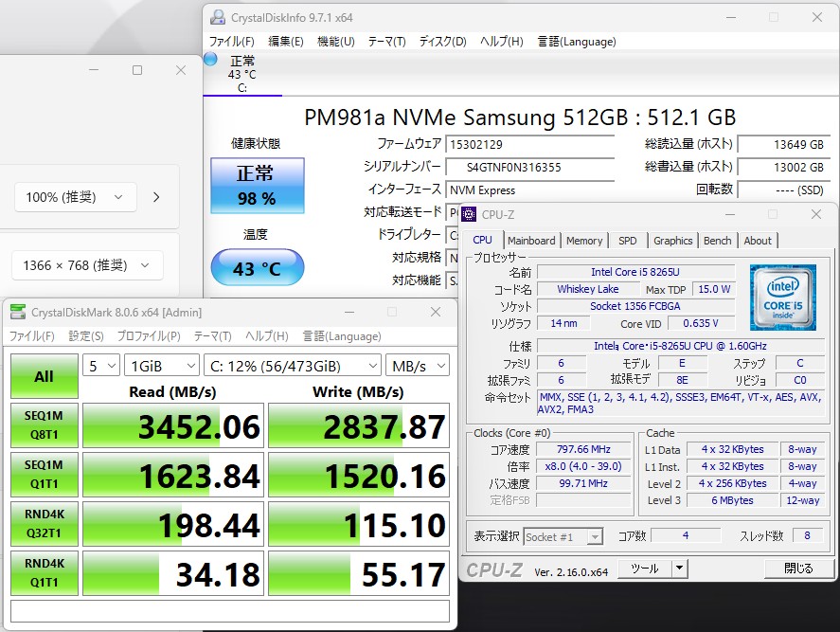Open 設定(S) menu in CrystalDiskMark
The width and height of the screenshot is (840, 632).
[x=86, y=336]
